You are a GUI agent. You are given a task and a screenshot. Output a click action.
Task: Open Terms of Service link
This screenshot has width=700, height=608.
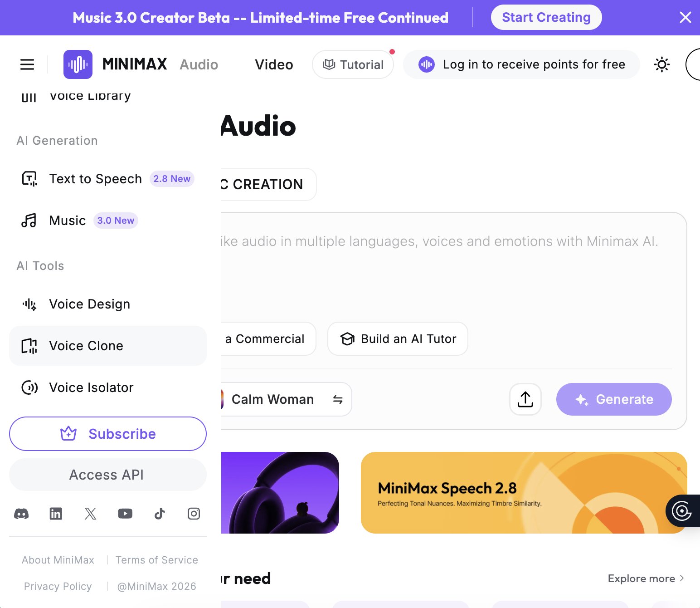(x=157, y=560)
